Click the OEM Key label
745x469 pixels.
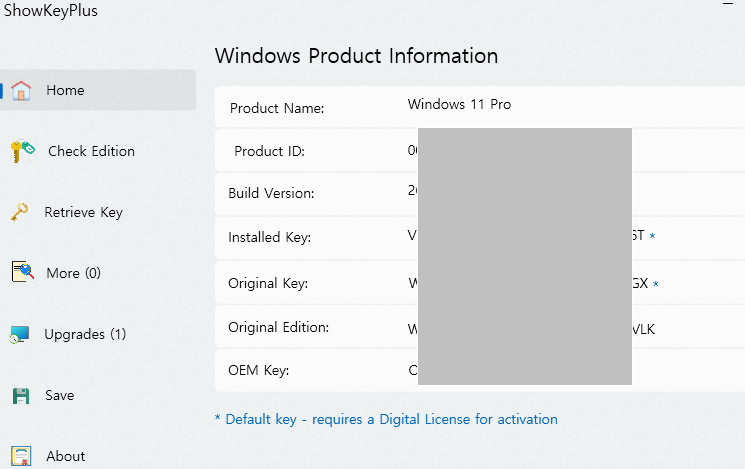(x=258, y=370)
